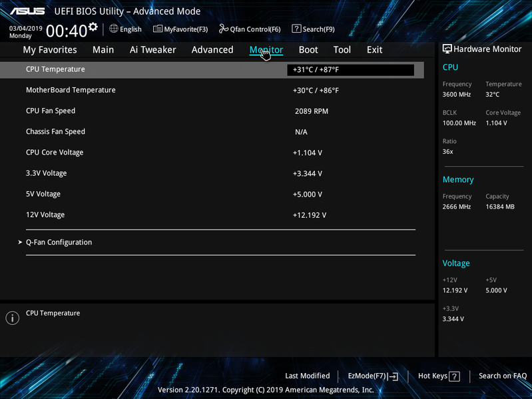Screen dimensions: 532x399
Task: Open the Tool tab
Action: coord(342,50)
